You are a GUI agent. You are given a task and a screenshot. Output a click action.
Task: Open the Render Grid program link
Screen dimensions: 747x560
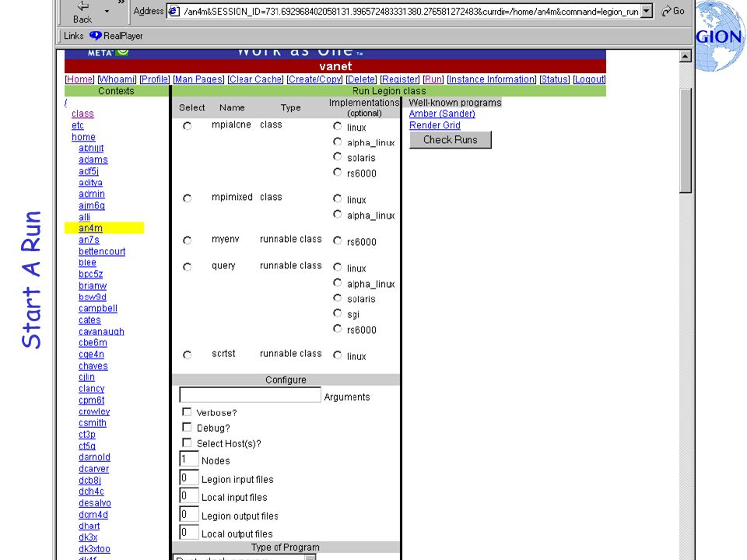click(435, 125)
